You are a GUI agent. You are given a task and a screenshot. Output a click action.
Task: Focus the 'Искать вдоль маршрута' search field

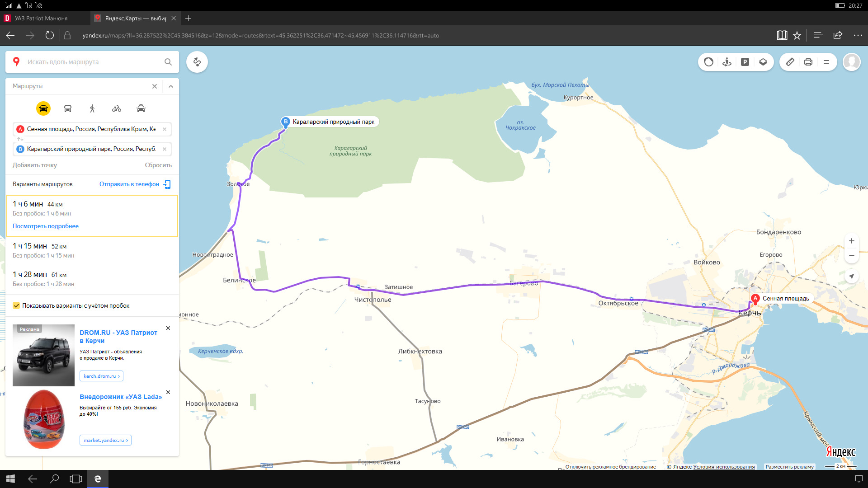tap(93, 62)
